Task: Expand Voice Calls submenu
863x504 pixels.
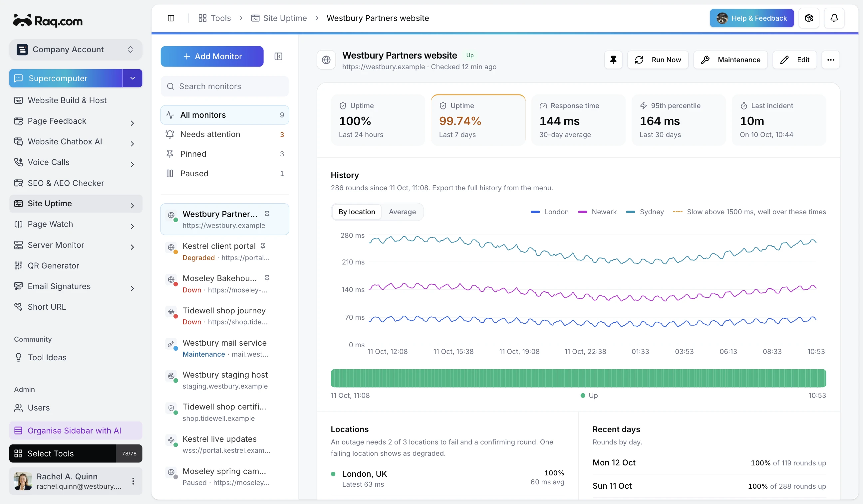Action: [132, 165]
